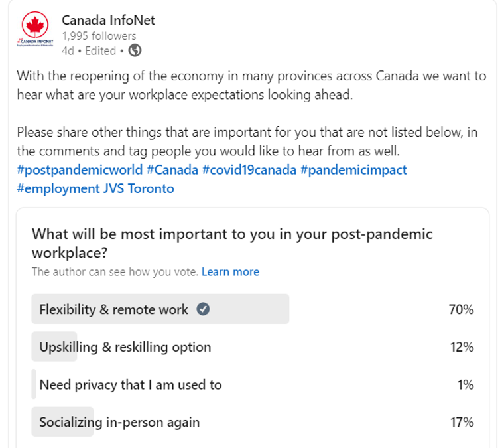Click the 1,995 followers text
504x448 pixels.
[99, 36]
